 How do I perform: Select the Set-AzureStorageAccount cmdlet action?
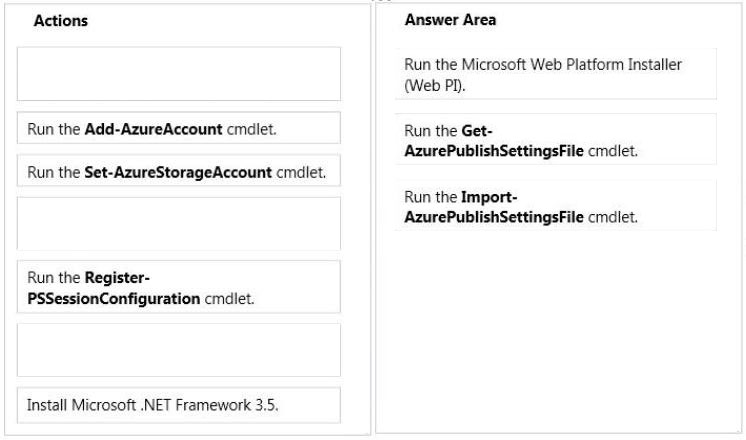click(179, 171)
